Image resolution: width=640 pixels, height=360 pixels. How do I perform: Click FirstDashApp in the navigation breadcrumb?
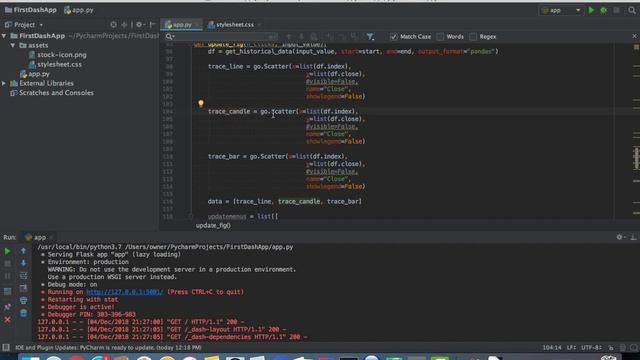31,10
